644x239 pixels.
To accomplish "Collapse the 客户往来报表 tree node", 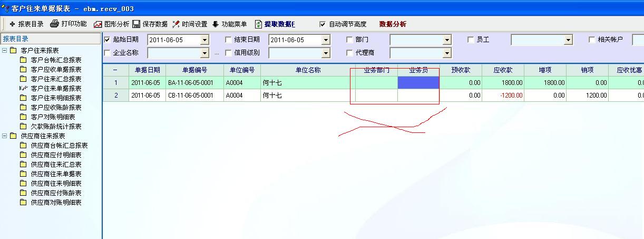I will point(5,51).
